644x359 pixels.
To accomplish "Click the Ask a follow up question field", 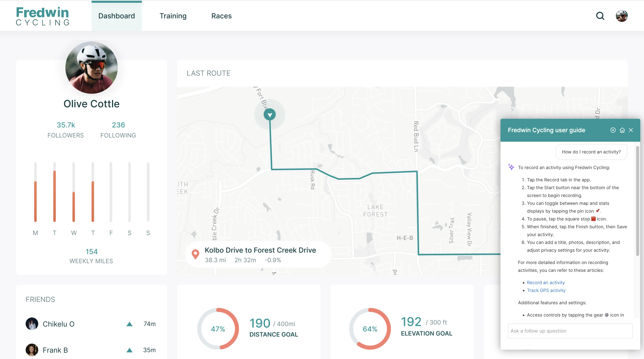I will tap(570, 331).
